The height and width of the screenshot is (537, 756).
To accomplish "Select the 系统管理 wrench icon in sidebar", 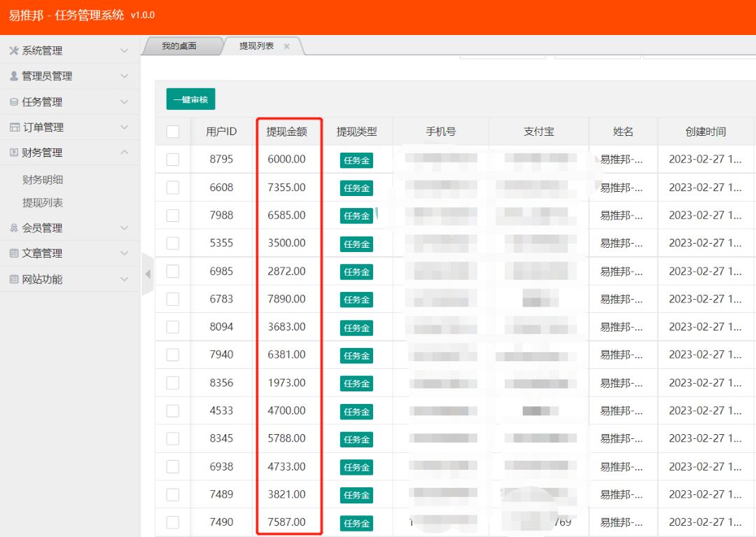I will (15, 50).
